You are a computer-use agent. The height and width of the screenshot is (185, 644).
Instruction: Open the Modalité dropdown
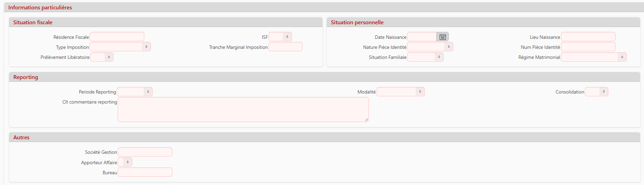click(x=420, y=92)
